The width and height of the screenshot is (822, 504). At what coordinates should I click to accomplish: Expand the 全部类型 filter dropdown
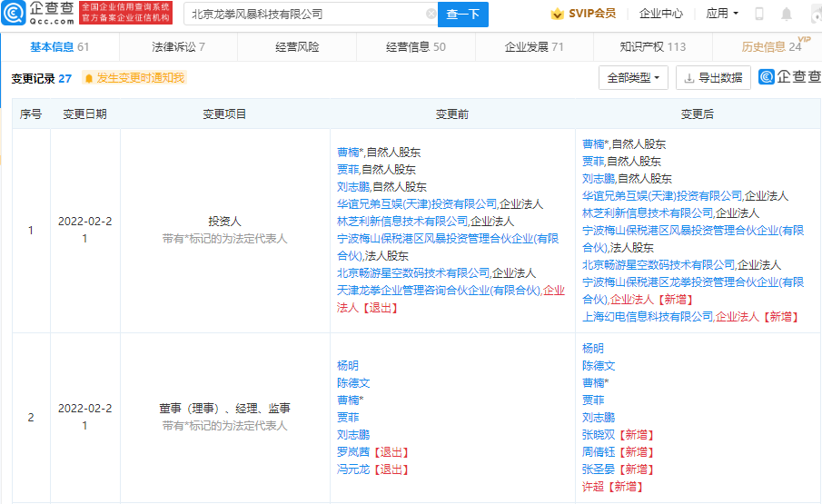[633, 78]
